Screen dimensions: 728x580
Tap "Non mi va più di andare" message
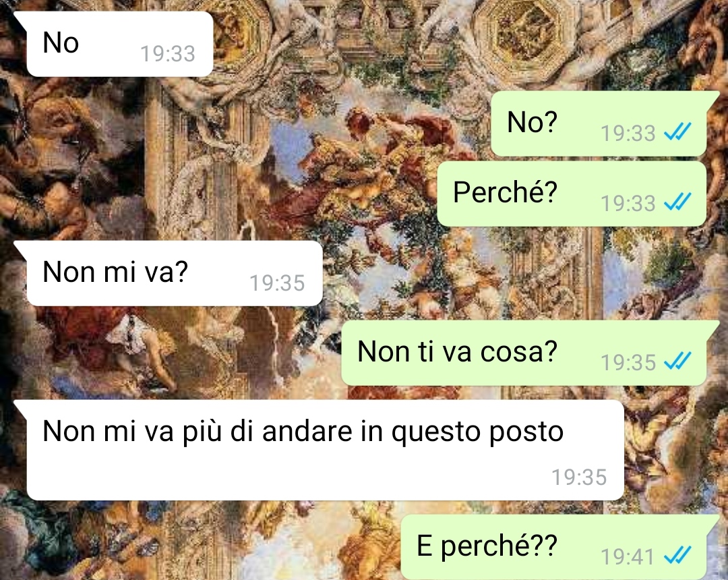(x=319, y=450)
